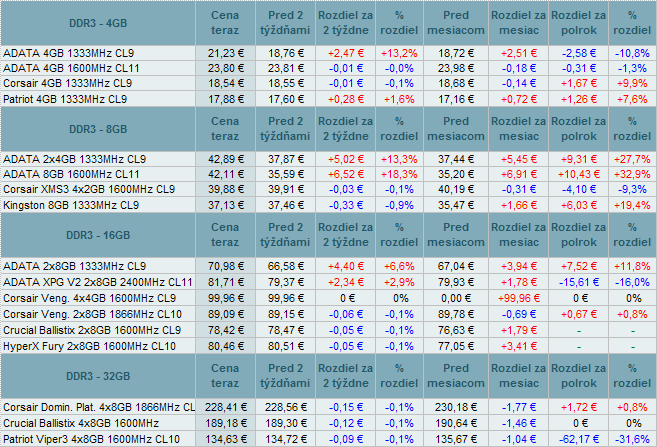This screenshot has width=657, height=447.
Task: Select the DDR3 - 32GB section header
Action: point(98,376)
